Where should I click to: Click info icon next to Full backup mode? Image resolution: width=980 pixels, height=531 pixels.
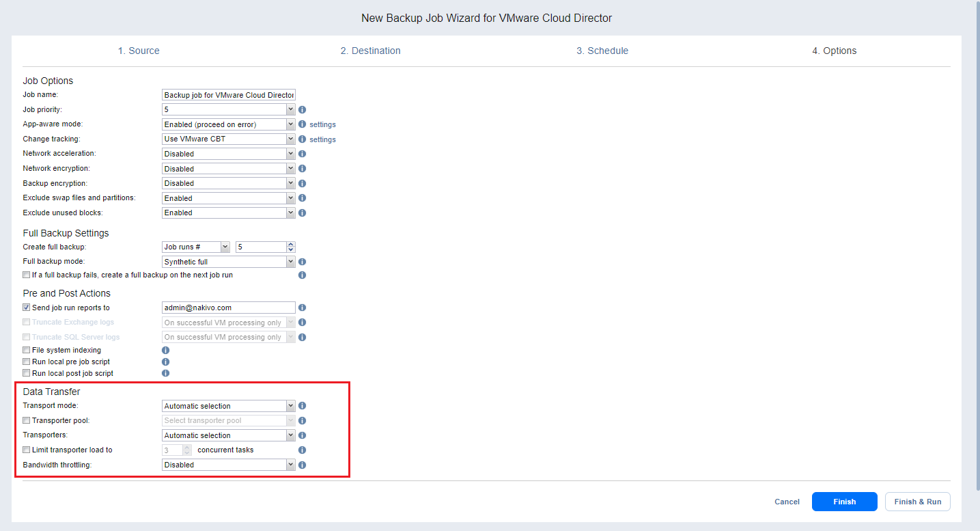pyautogui.click(x=302, y=262)
